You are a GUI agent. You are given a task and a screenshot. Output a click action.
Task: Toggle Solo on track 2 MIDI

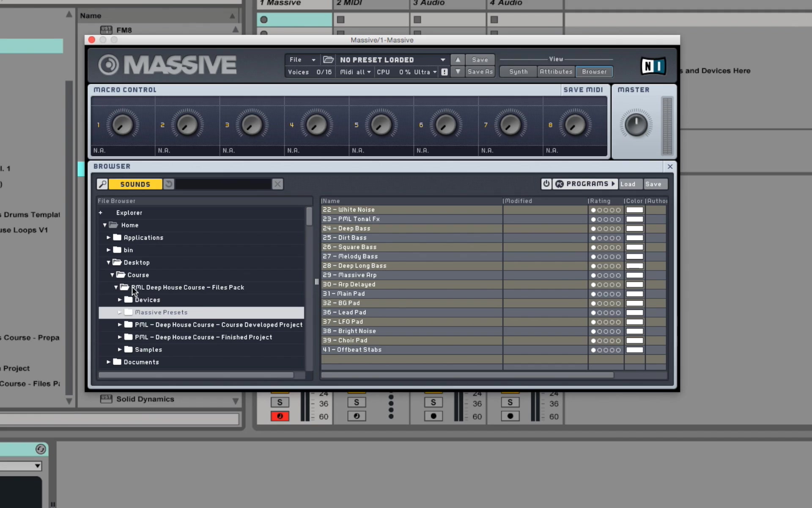[357, 402]
